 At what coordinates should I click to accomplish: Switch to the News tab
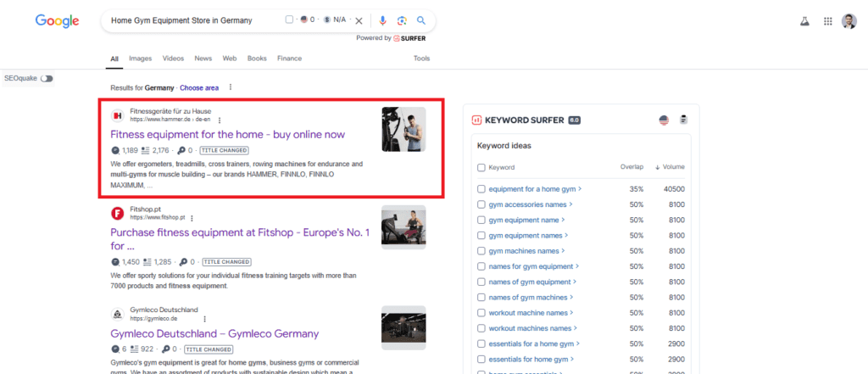(203, 59)
